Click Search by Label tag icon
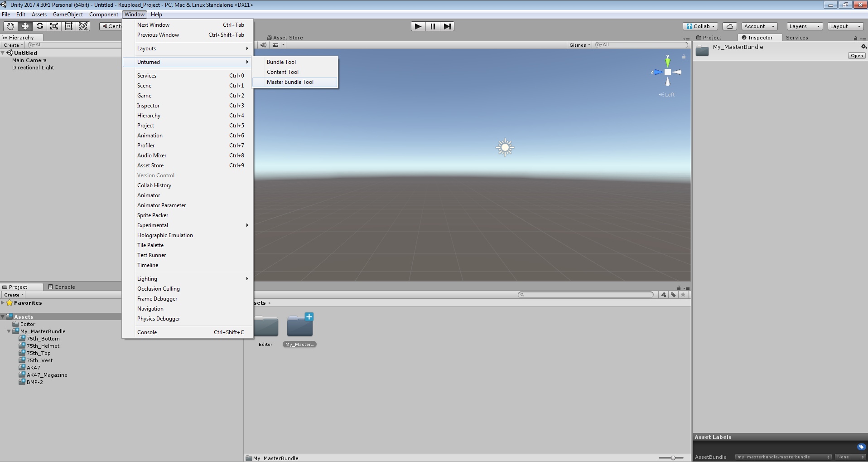 pyautogui.click(x=673, y=295)
